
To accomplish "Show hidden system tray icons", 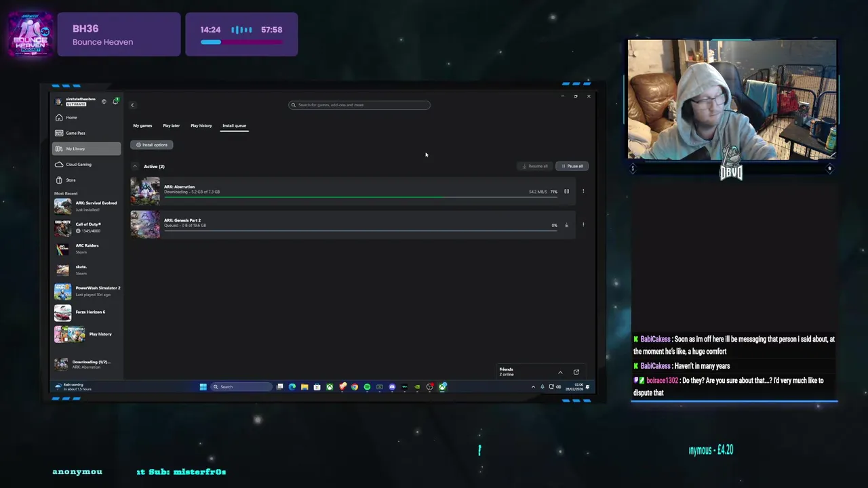I will pyautogui.click(x=533, y=387).
